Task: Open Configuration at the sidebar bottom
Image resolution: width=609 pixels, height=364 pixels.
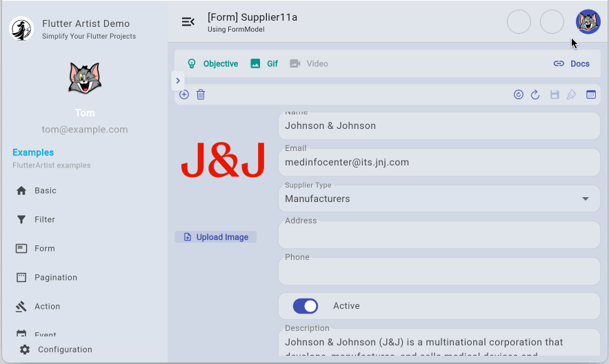Action: (65, 350)
